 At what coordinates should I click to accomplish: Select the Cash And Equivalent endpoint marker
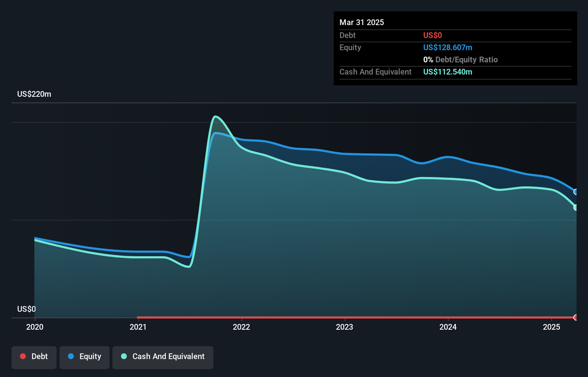pos(576,207)
